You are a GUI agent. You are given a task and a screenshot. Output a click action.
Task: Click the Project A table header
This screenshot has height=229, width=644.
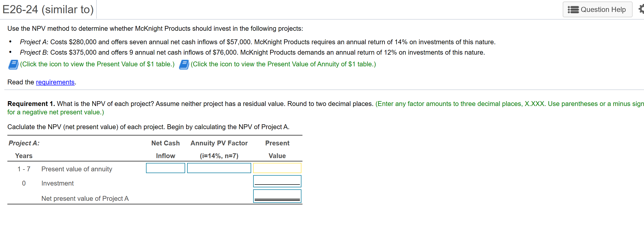[x=23, y=143]
